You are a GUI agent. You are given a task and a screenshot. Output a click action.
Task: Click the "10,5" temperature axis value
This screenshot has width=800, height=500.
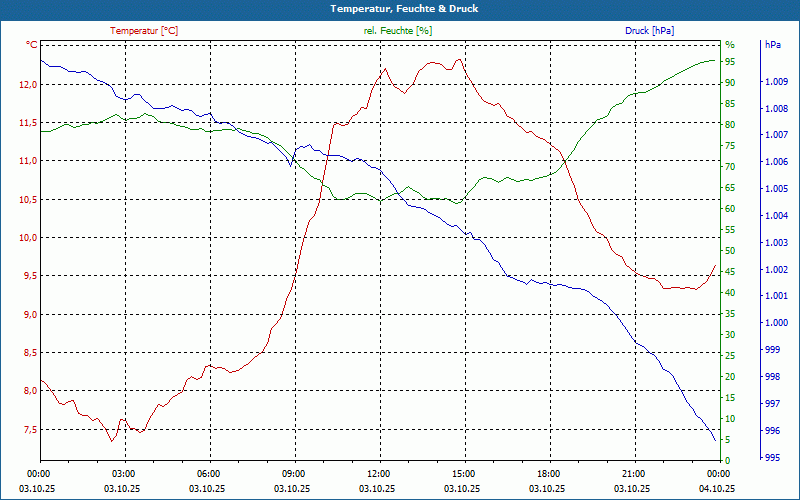pos(29,199)
